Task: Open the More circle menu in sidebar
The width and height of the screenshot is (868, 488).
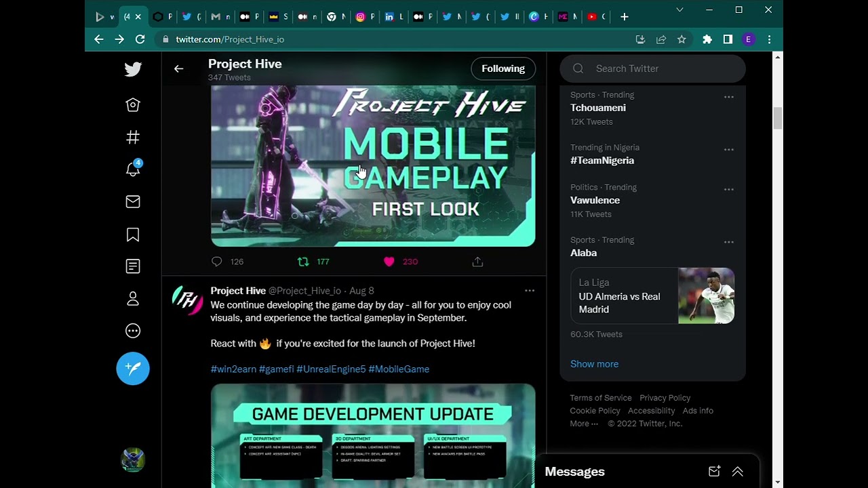Action: [x=133, y=331]
